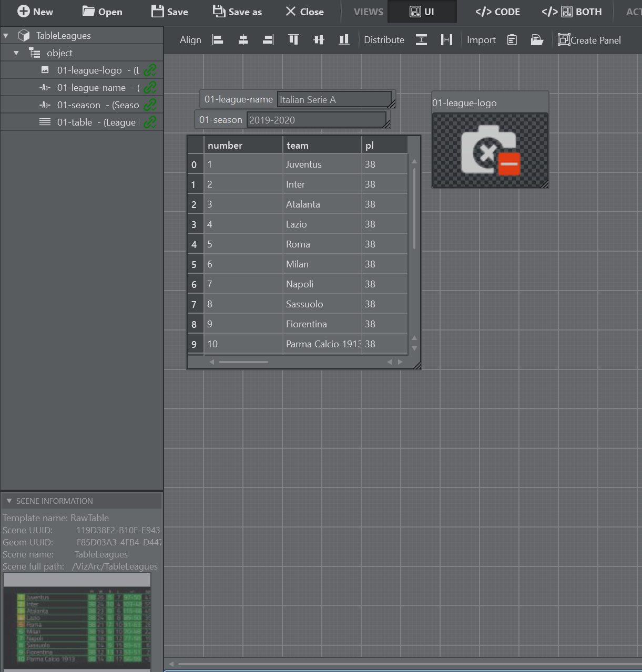Click the align horizontal centers icon
This screenshot has width=642, height=672.
243,40
